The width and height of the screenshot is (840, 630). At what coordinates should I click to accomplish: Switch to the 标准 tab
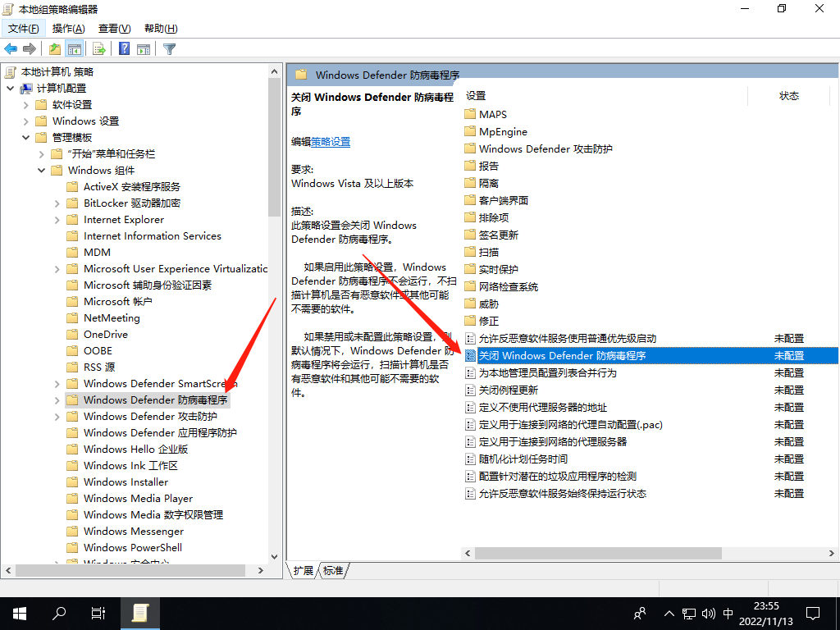coord(333,571)
